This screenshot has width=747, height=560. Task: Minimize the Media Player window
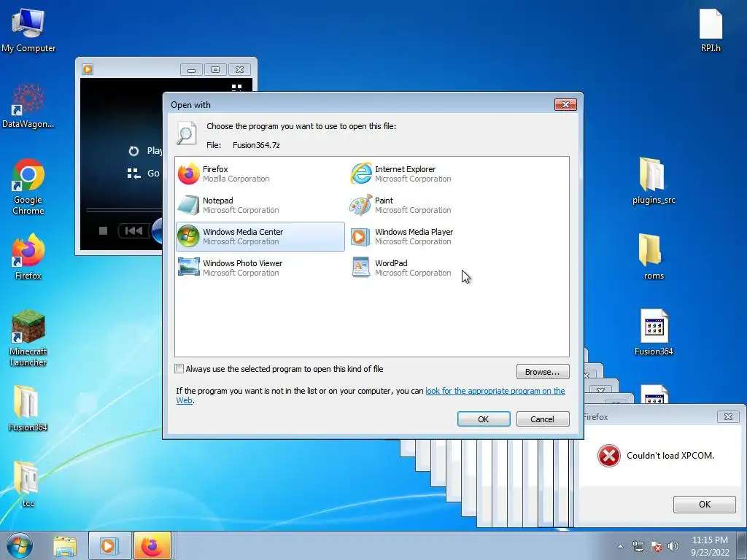pos(191,70)
